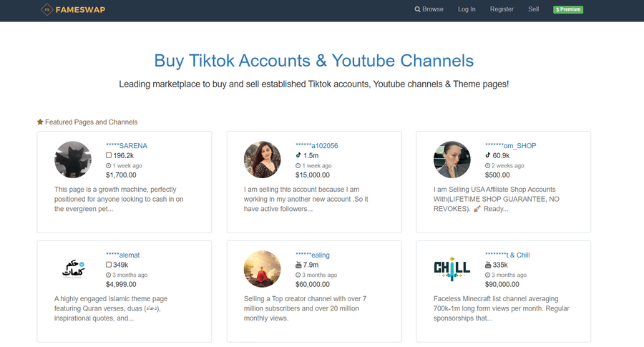
Task: Open the ********t & Chill listing link
Action: point(507,255)
